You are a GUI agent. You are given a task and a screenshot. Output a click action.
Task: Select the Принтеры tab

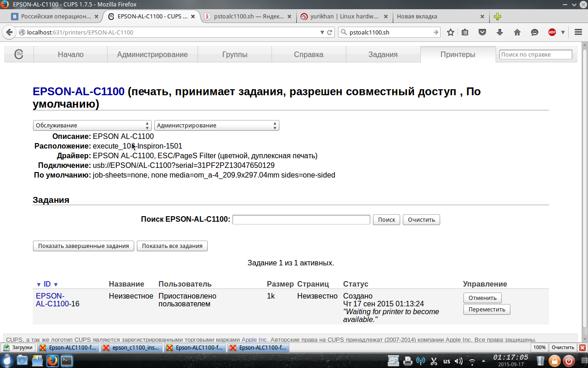pos(458,54)
